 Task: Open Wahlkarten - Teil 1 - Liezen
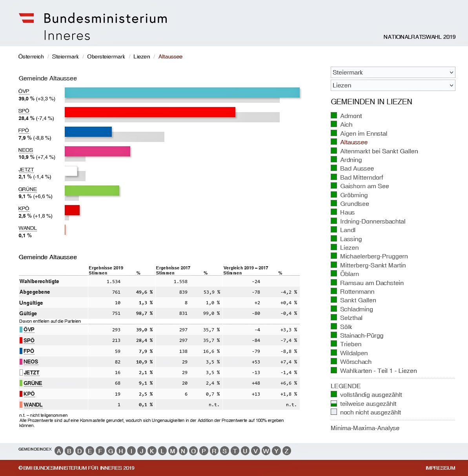(378, 371)
